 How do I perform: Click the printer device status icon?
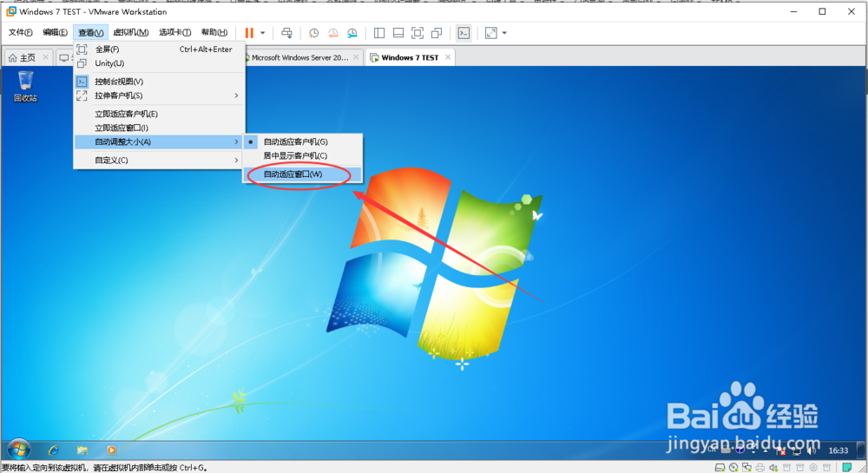click(760, 468)
